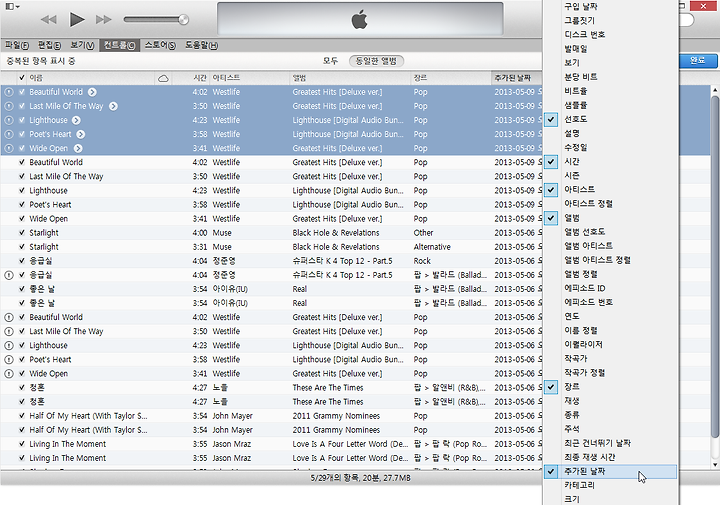Enable the 앨범 아티스트 column

[610, 246]
